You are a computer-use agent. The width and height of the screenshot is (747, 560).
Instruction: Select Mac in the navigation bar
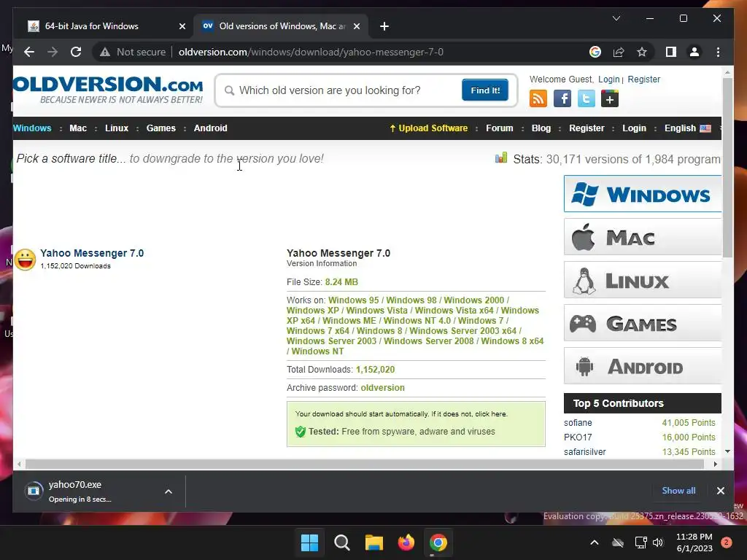click(78, 128)
